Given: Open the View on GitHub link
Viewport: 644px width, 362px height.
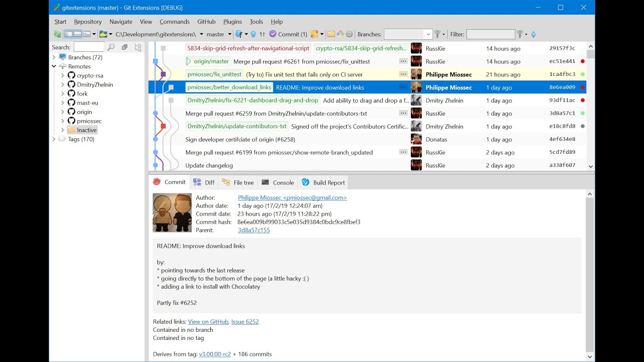Looking at the screenshot, I should pyautogui.click(x=208, y=321).
